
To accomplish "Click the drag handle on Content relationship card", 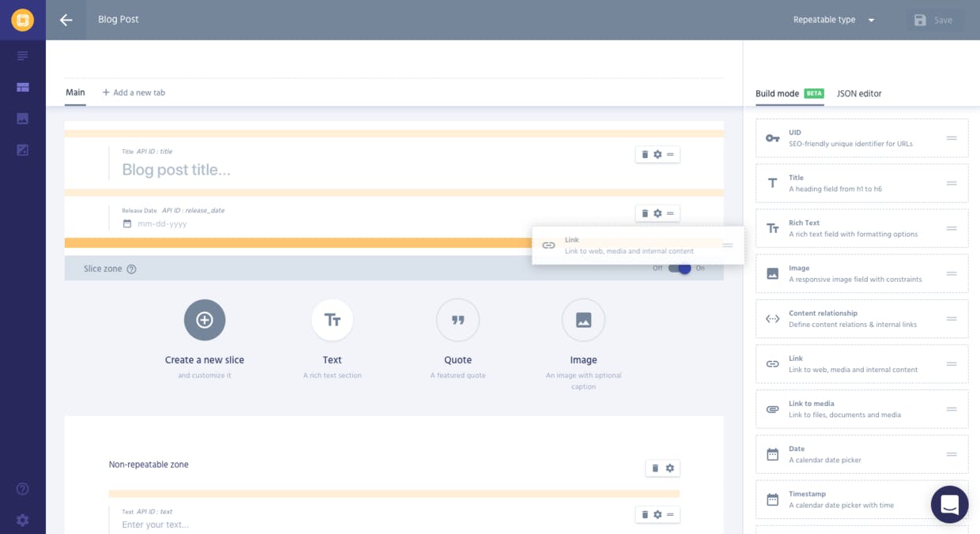I will coord(952,319).
